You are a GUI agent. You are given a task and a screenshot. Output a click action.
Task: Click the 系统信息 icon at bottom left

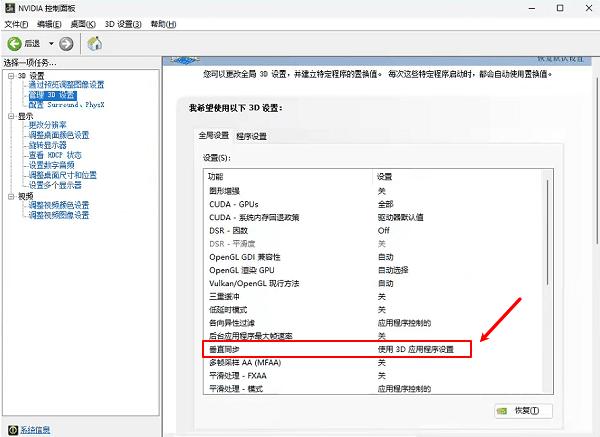tap(13, 430)
